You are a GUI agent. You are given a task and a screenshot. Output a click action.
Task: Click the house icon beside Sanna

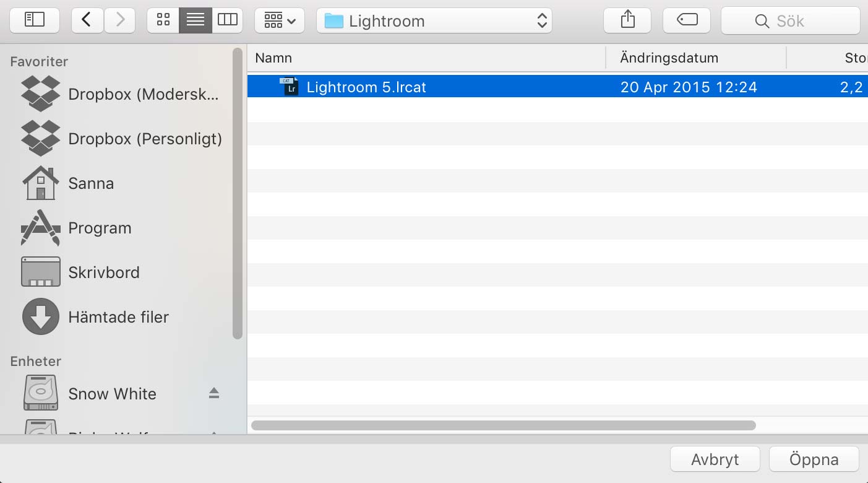tap(41, 183)
